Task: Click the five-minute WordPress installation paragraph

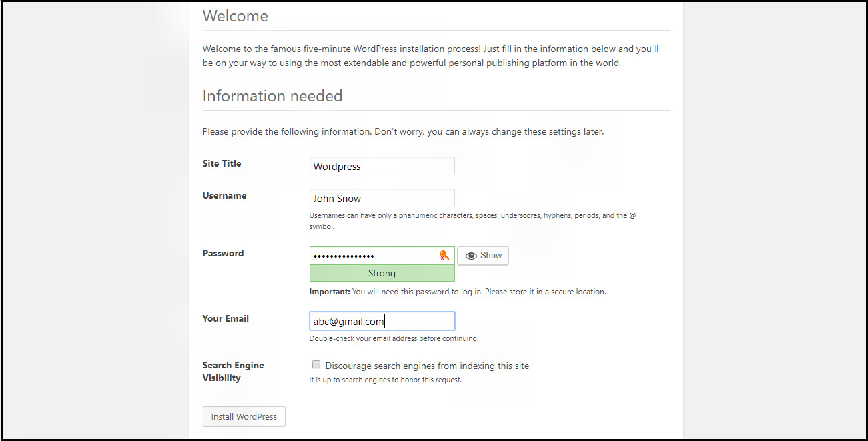Action: [x=431, y=56]
